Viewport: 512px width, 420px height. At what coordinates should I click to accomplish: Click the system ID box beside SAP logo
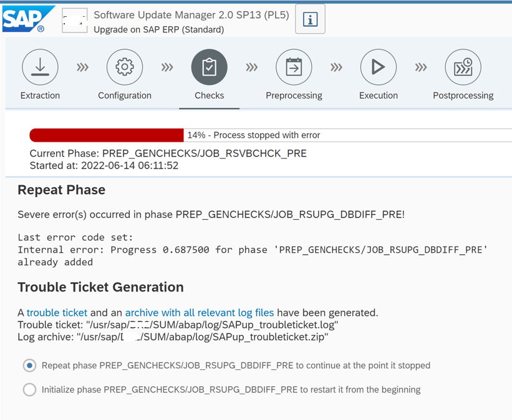click(75, 21)
